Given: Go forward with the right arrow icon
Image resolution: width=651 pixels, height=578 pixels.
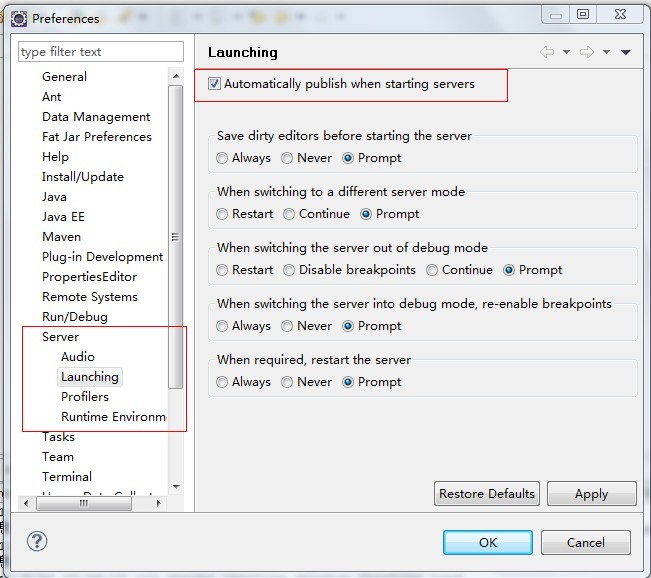Looking at the screenshot, I should click(586, 52).
